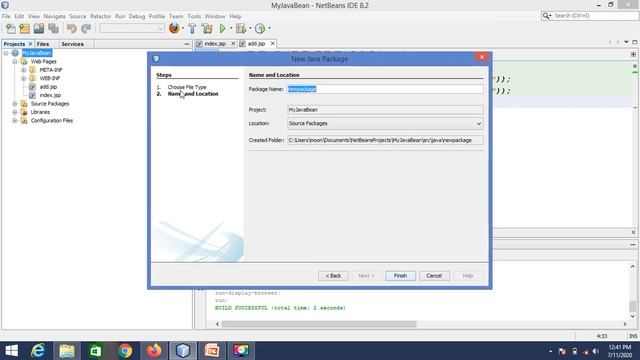
Task: Open File Explorer from the taskbar
Action: [67, 351]
